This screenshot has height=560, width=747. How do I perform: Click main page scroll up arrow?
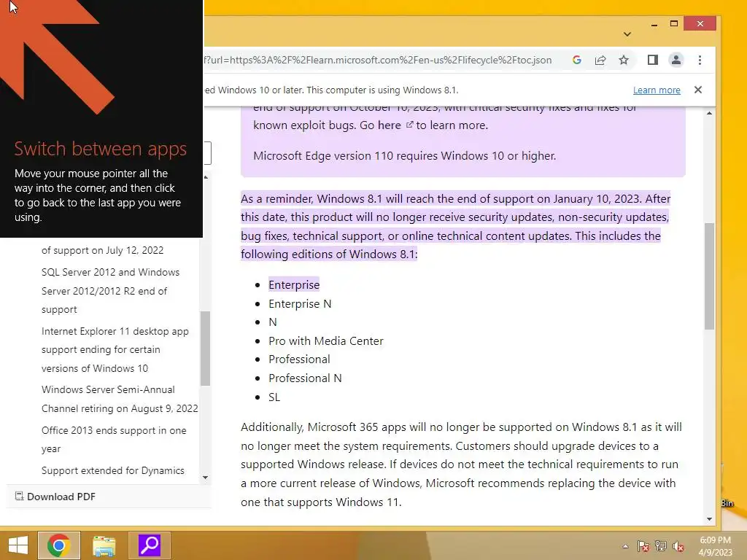coord(709,113)
